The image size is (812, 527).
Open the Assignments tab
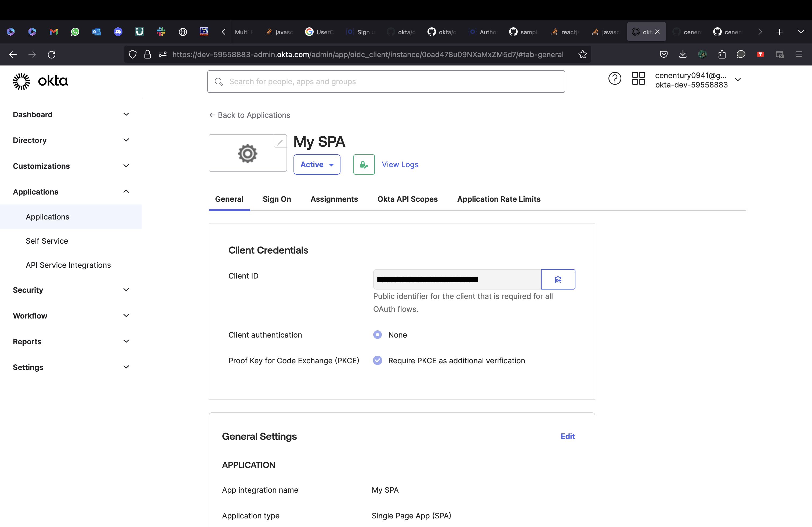(334, 199)
